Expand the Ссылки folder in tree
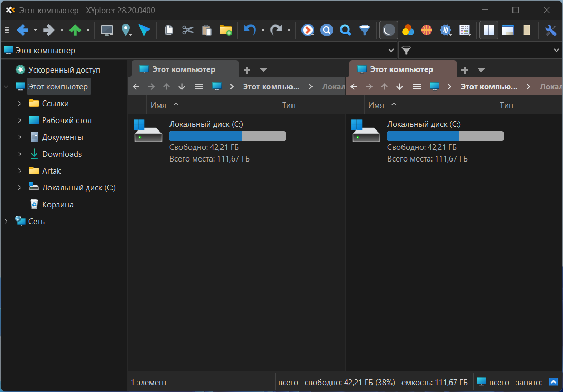 (x=19, y=104)
